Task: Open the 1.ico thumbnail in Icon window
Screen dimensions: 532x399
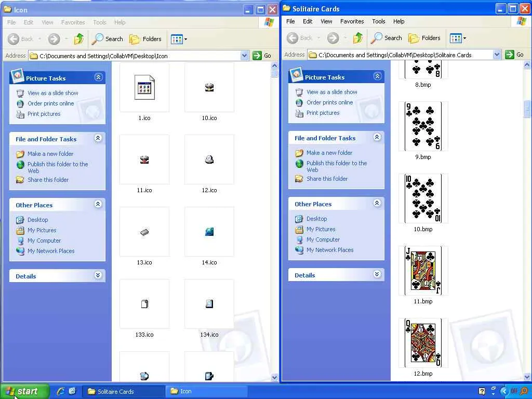Action: 144,87
